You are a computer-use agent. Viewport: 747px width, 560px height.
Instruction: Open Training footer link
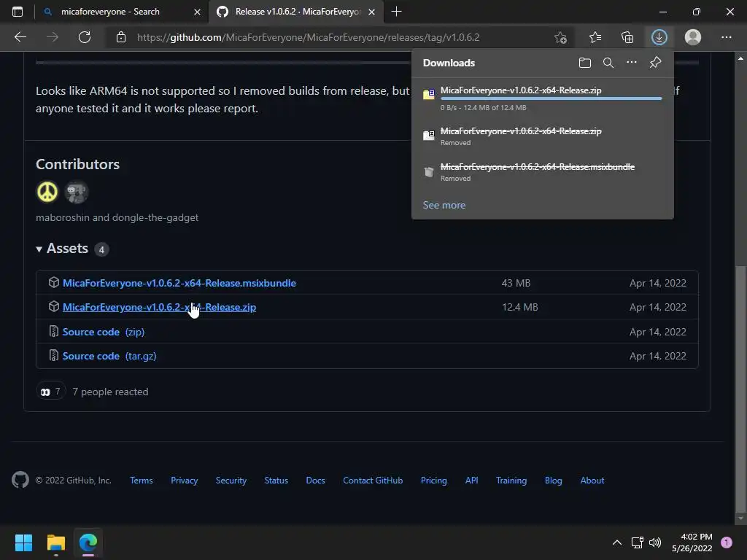(511, 480)
